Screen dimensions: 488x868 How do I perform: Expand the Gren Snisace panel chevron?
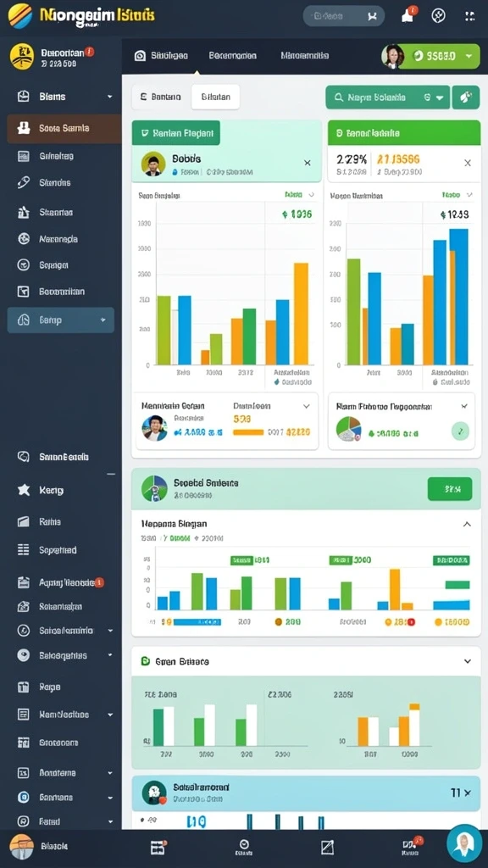click(x=468, y=661)
